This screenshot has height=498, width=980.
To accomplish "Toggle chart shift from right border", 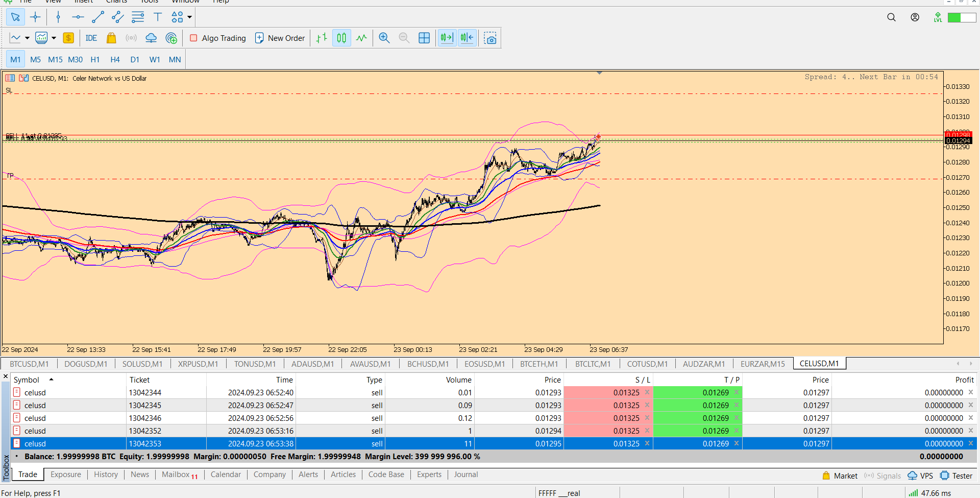I will (467, 38).
